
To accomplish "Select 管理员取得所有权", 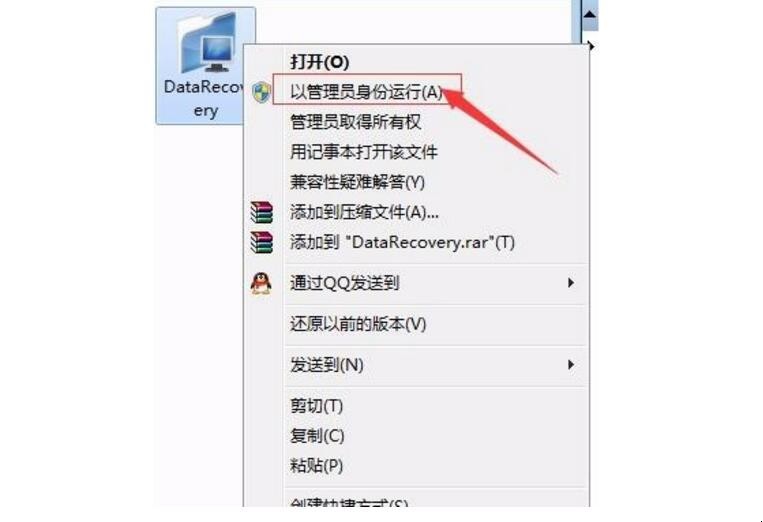I will coord(355,122).
